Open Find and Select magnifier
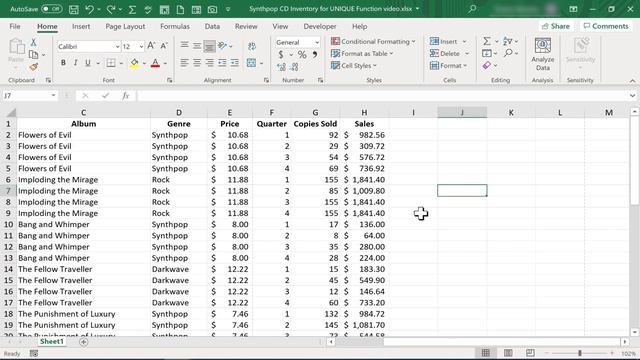 (x=508, y=53)
